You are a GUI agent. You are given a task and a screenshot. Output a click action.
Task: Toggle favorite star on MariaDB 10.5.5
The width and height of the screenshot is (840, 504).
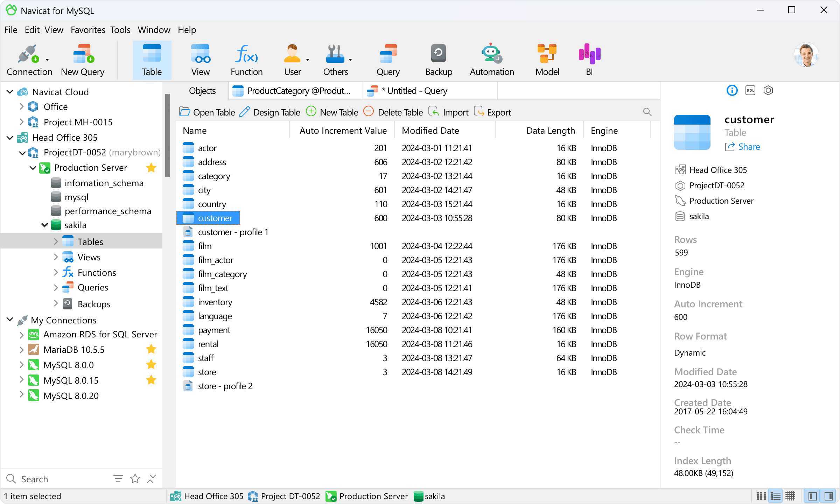151,349
